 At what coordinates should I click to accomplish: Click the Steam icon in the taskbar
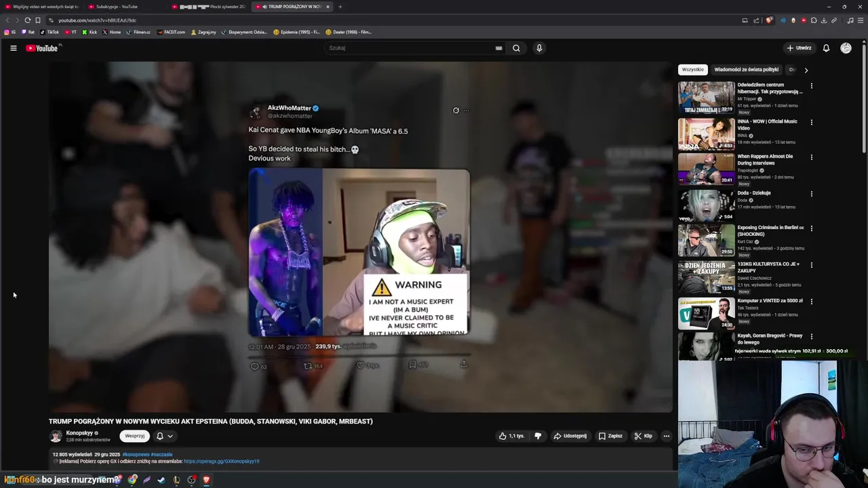tap(161, 480)
